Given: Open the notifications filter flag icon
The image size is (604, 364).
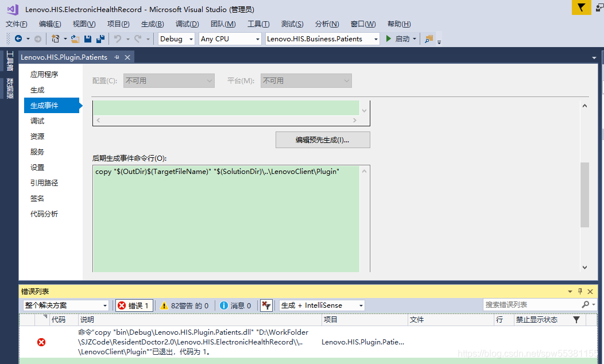Looking at the screenshot, I should click(x=581, y=7).
